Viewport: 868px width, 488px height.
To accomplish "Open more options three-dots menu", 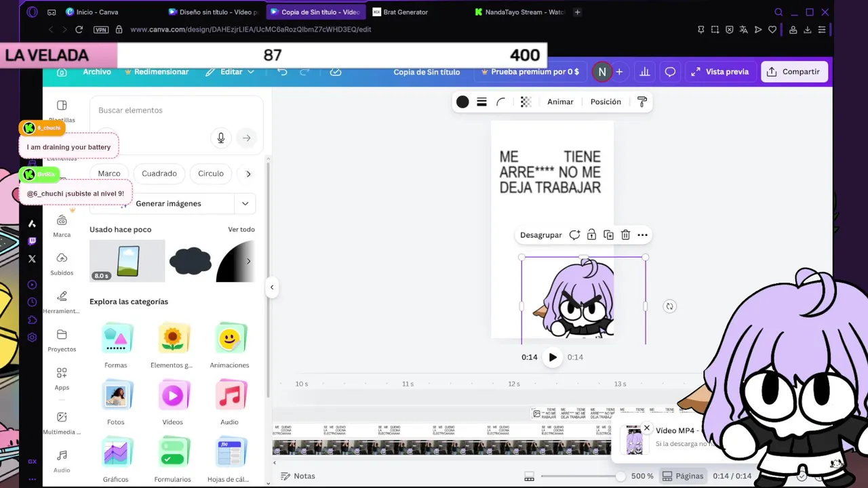I will [643, 235].
